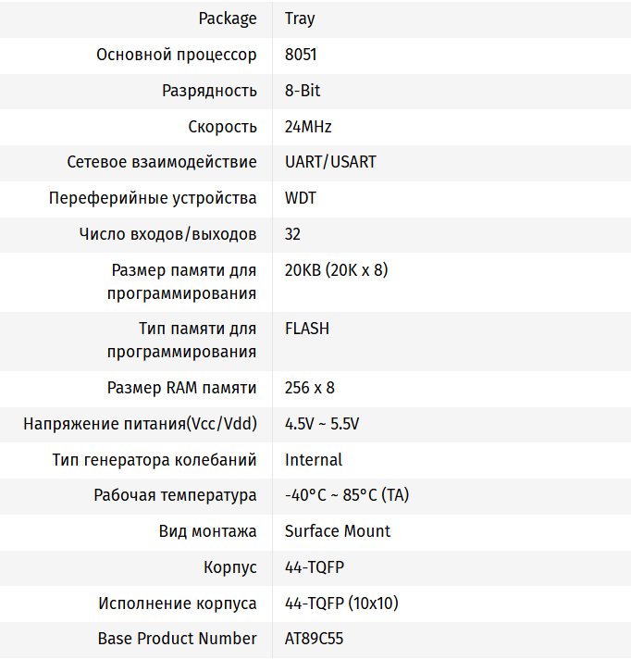Select the 44-TQFP (10x10) value
This screenshot has height=672, width=631.
click(341, 604)
